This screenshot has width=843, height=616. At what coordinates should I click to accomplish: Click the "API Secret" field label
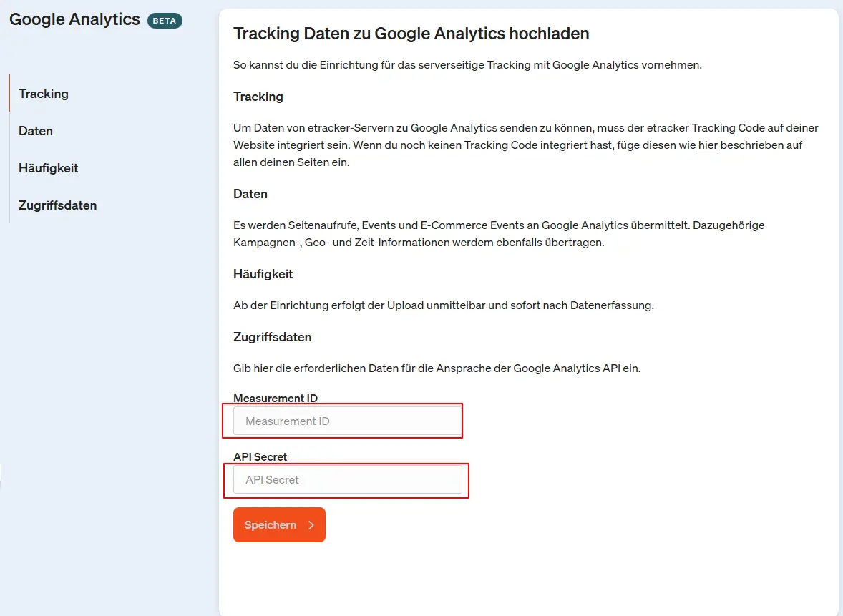click(x=260, y=456)
